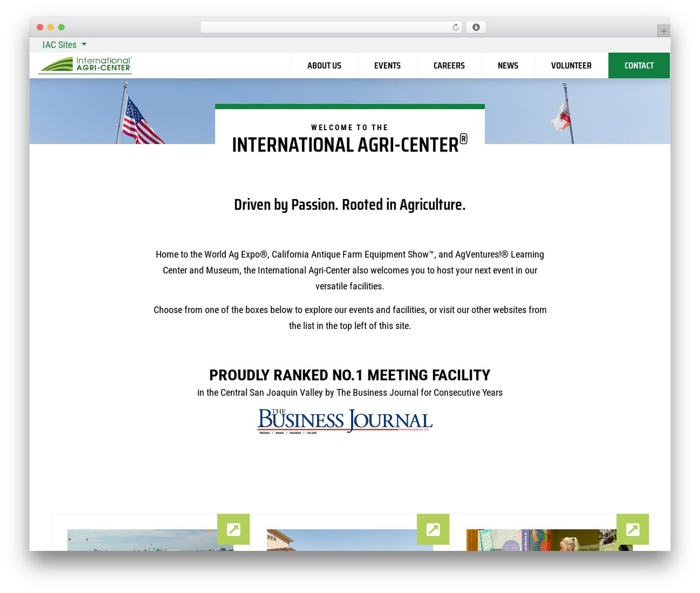Click the browser downloads icon
The image size is (700, 593).
[476, 27]
